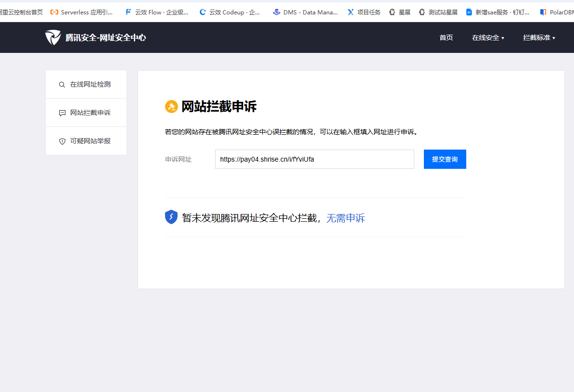Click the 无需申诉 link
The width and height of the screenshot is (574, 392).
345,218
